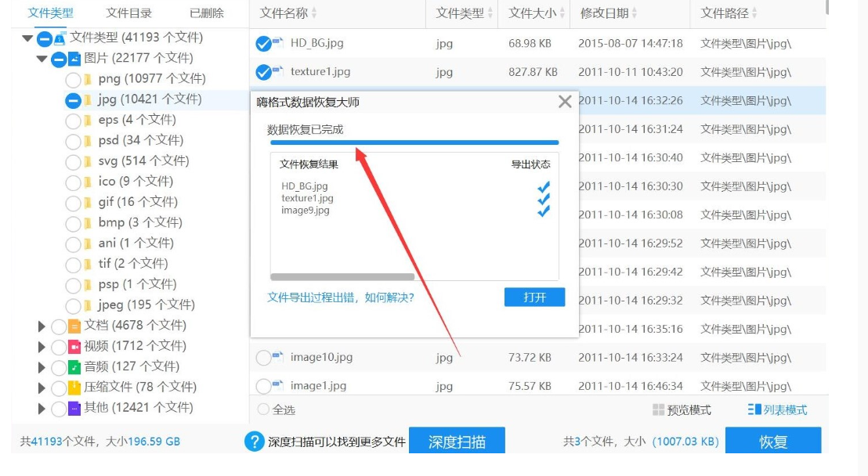868x476 pixels.
Task: Uncheck HD_BG.jpg in the file list
Action: point(263,43)
